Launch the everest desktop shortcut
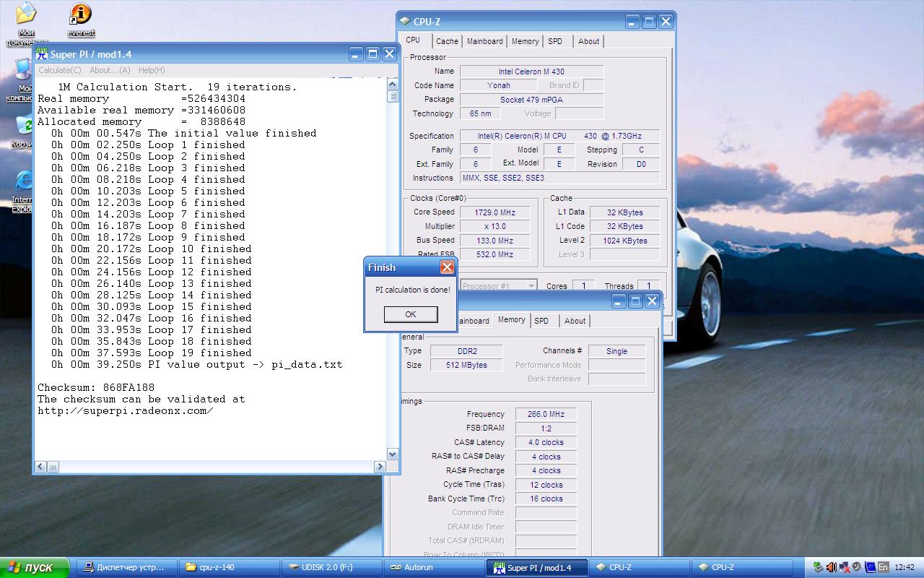Screen dimensions: 924x578 (81, 13)
